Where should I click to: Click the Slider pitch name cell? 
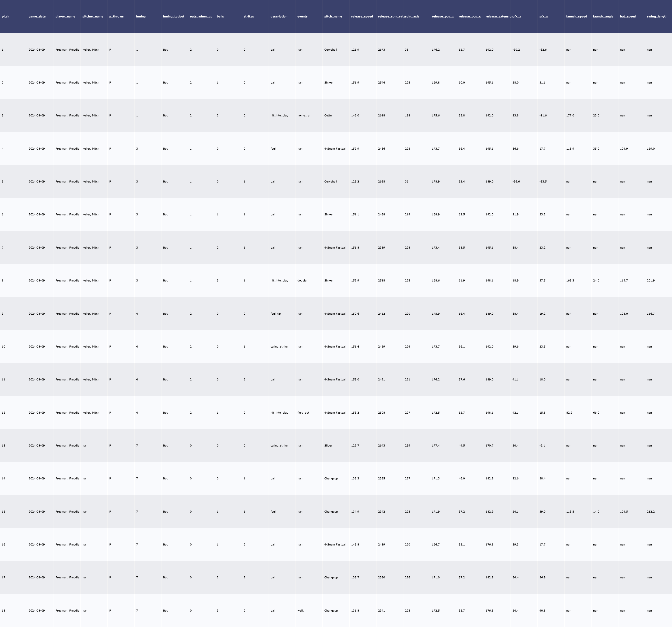(x=328, y=445)
